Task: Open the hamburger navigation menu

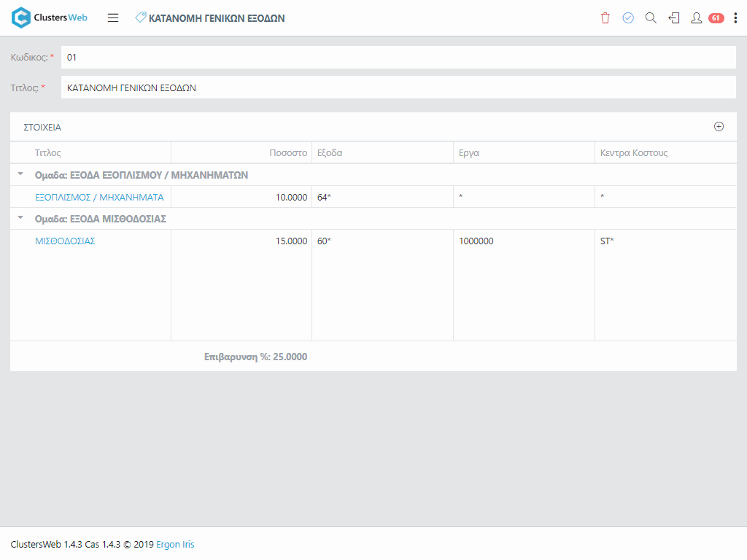Action: [113, 18]
